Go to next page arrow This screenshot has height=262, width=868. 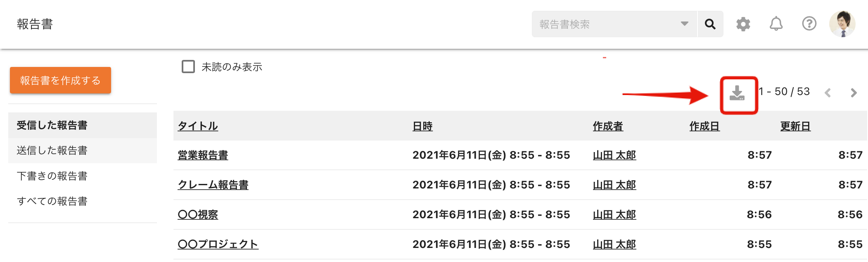pos(854,93)
